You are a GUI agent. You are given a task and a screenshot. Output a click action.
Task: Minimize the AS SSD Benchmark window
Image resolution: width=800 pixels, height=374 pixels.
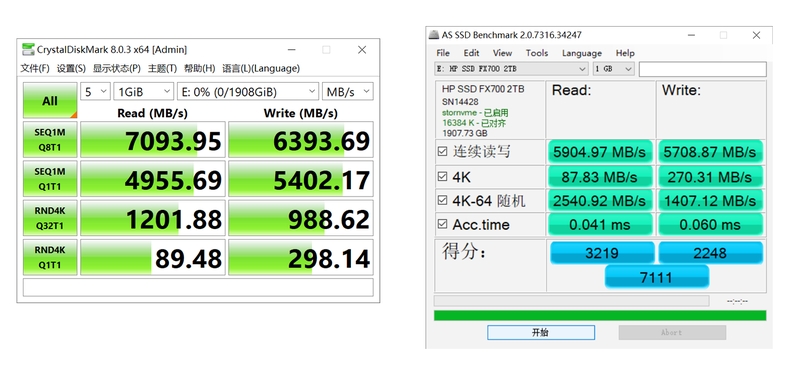click(x=691, y=35)
